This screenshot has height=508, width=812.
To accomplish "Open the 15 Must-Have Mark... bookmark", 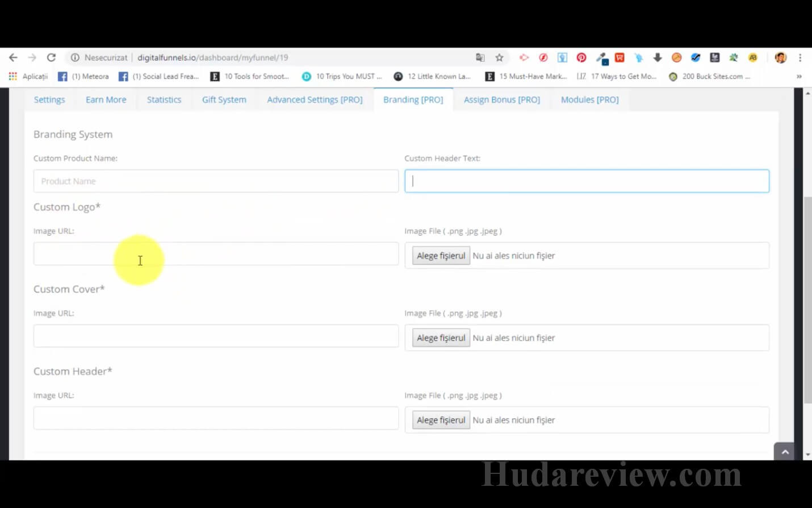I will (x=526, y=76).
